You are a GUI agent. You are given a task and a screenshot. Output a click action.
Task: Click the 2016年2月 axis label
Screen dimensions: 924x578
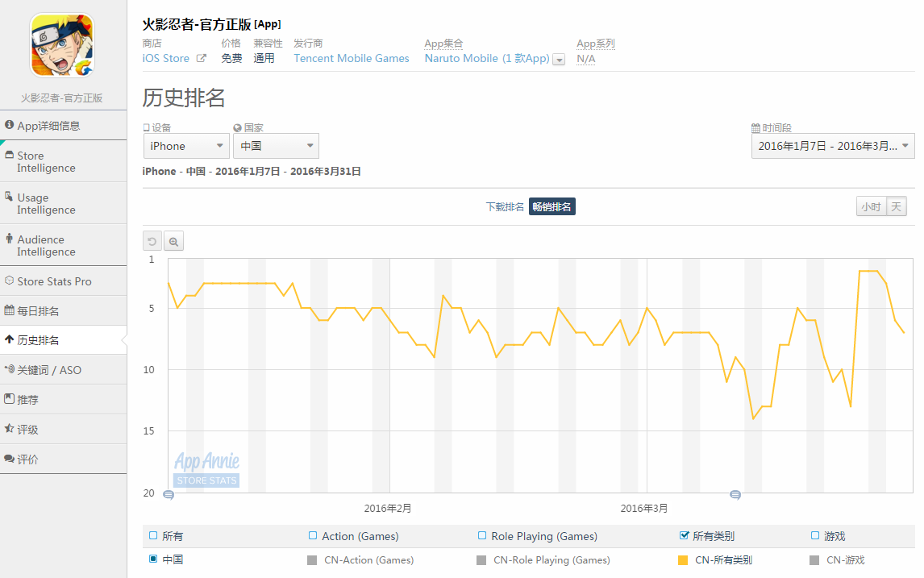pos(388,508)
